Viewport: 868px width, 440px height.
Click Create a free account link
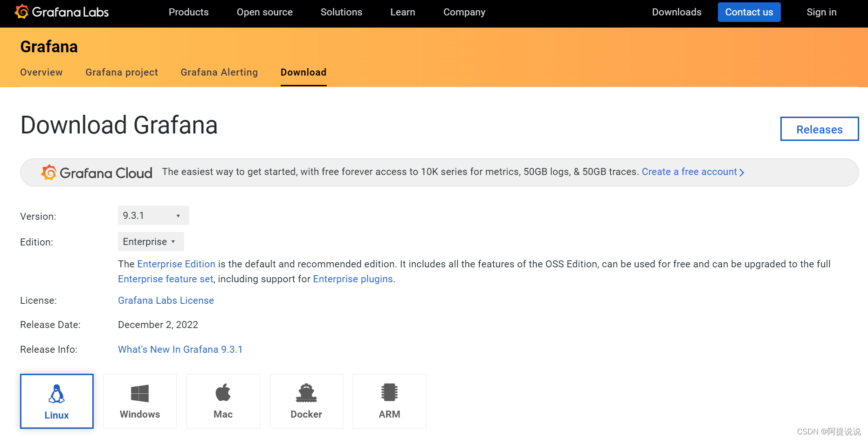693,172
